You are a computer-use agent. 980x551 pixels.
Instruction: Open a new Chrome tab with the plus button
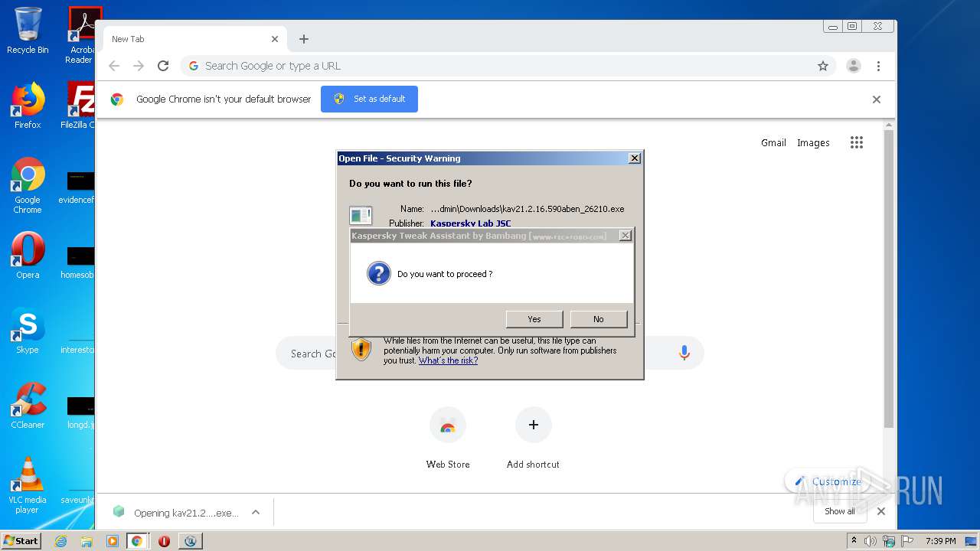point(304,39)
